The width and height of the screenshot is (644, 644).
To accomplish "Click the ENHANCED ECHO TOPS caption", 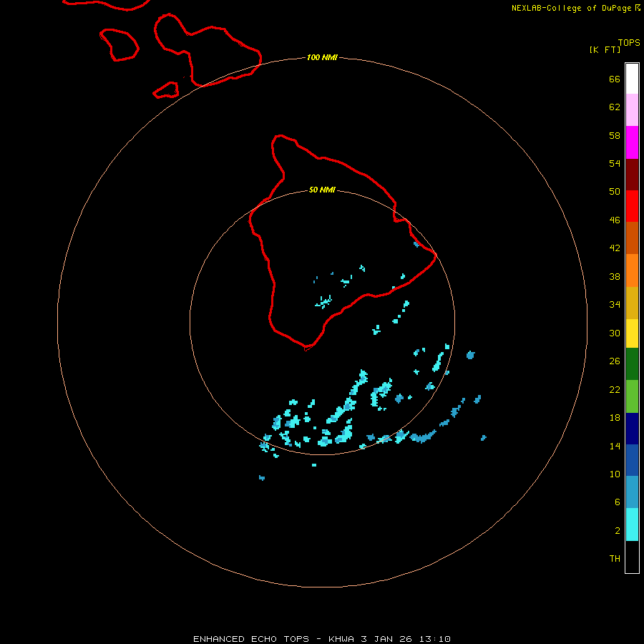I will point(251,639).
